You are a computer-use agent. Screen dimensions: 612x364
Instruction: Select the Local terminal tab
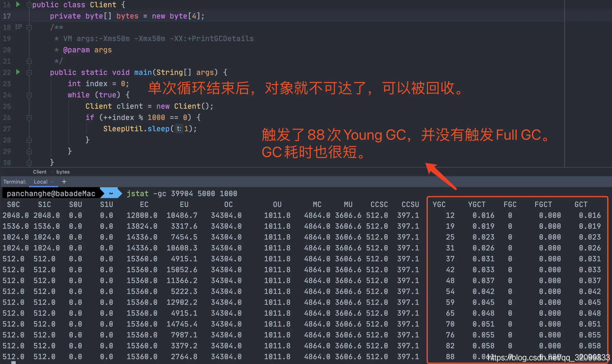41,181
